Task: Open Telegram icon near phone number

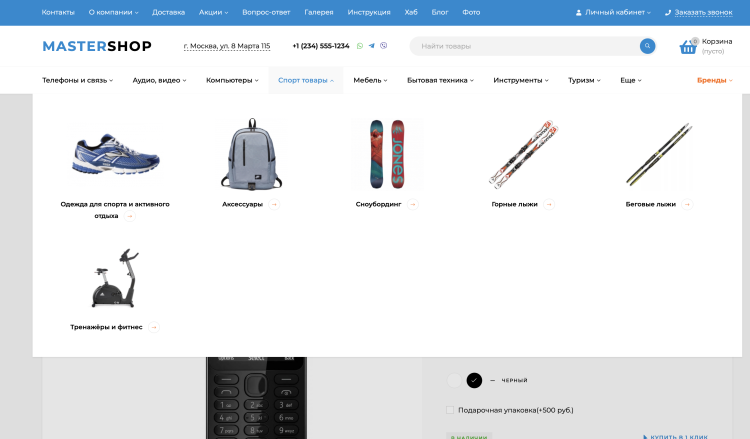Action: [372, 46]
